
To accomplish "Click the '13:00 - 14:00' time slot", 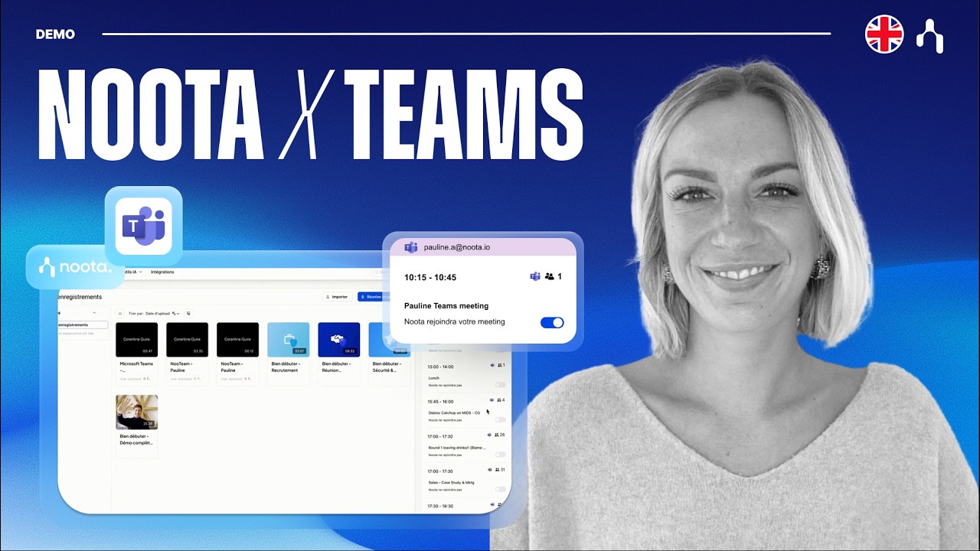I will [x=440, y=367].
